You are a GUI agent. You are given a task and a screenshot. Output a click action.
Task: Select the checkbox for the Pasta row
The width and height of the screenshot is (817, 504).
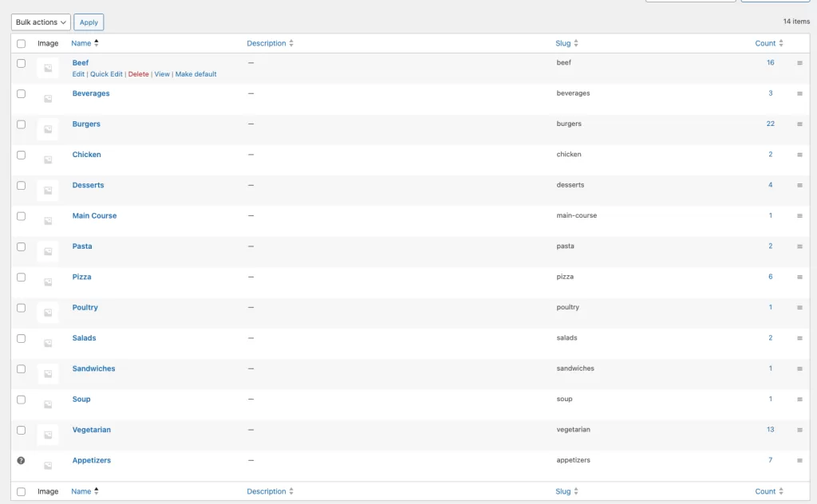point(21,246)
